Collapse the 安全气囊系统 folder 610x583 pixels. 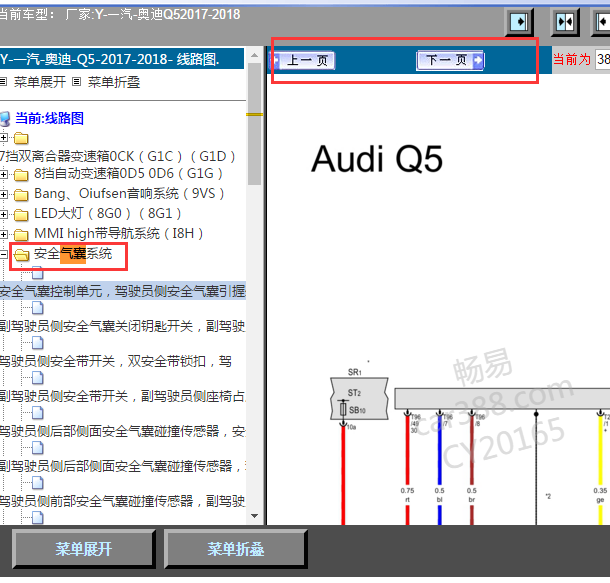tap(4, 254)
